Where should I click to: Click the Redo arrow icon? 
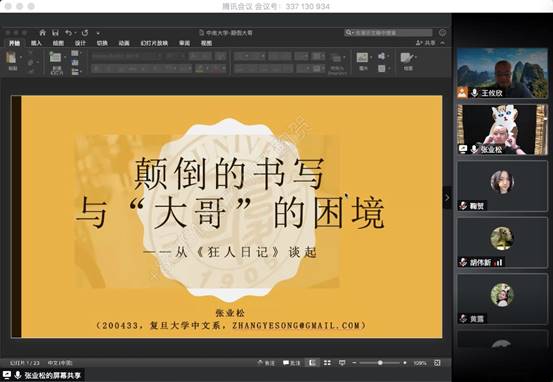click(x=85, y=33)
